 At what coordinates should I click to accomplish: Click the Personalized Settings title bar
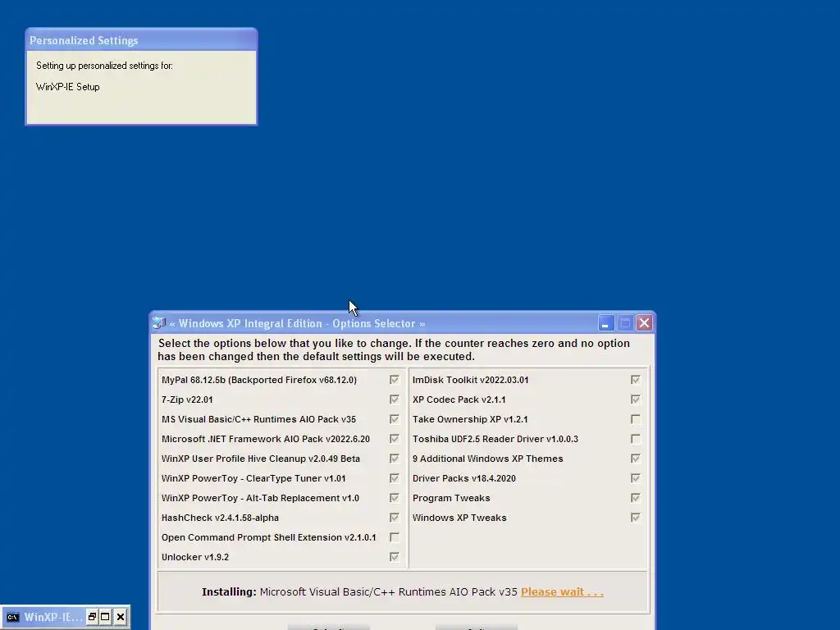(x=141, y=40)
